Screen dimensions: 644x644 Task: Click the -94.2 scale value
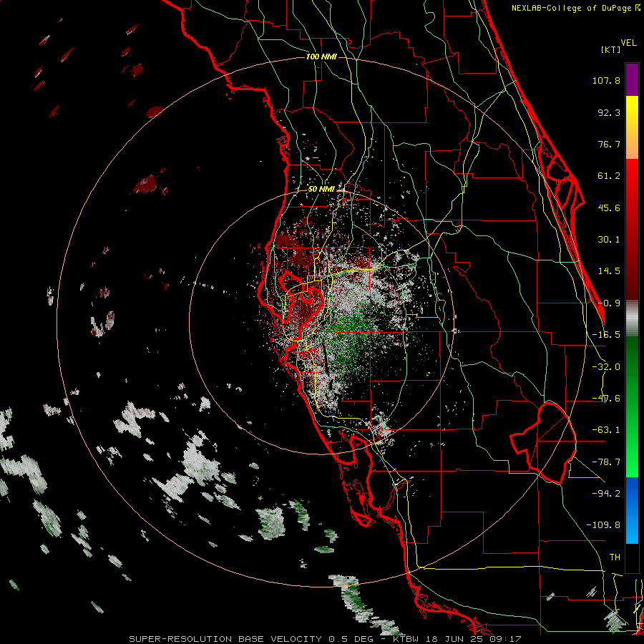(x=606, y=493)
